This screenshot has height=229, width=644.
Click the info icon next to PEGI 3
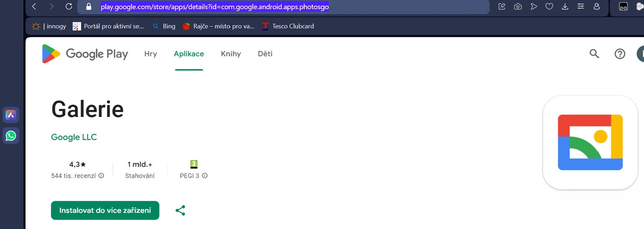205,176
